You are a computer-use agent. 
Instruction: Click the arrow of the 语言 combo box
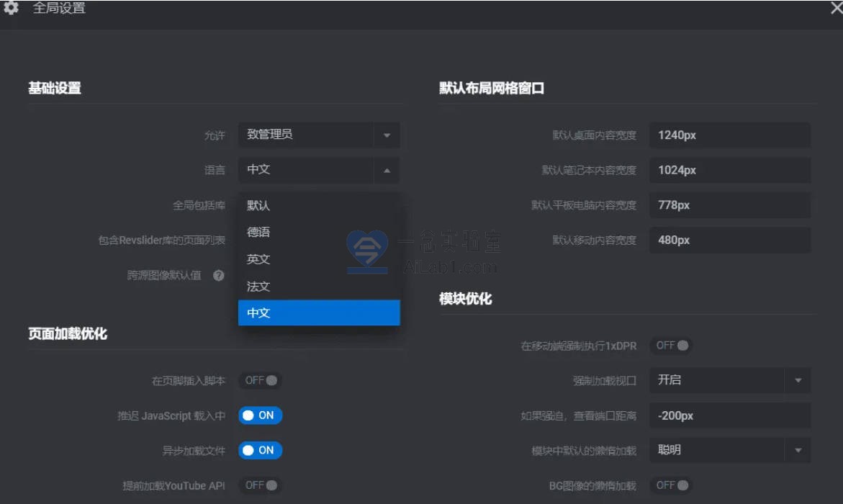pos(387,171)
